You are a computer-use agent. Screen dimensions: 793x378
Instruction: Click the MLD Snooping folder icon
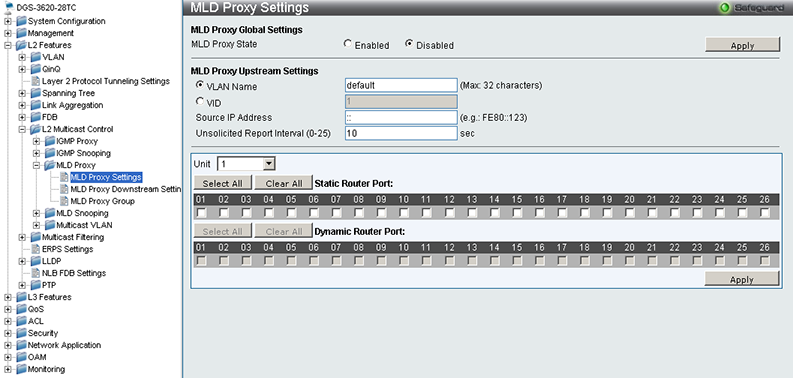pos(50,213)
